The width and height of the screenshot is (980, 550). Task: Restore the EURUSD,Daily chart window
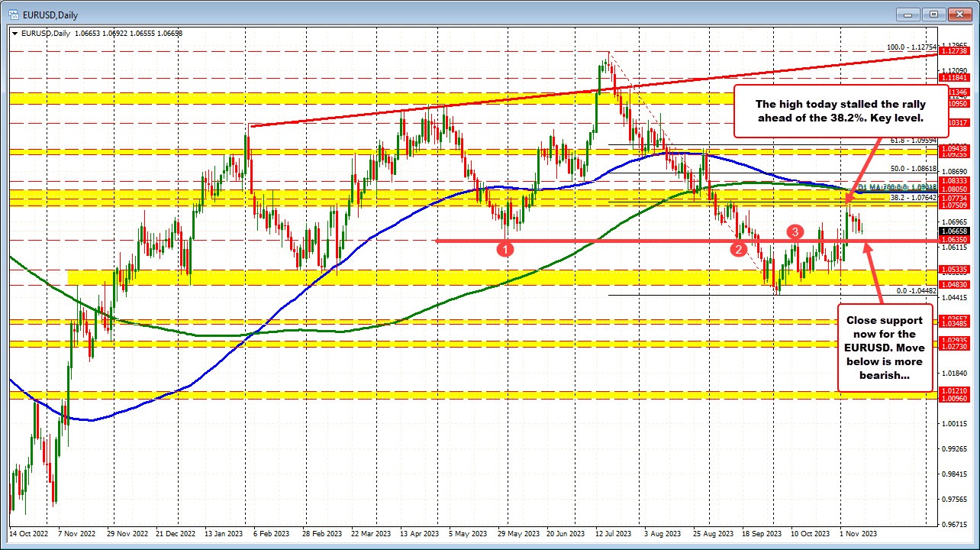tap(933, 15)
